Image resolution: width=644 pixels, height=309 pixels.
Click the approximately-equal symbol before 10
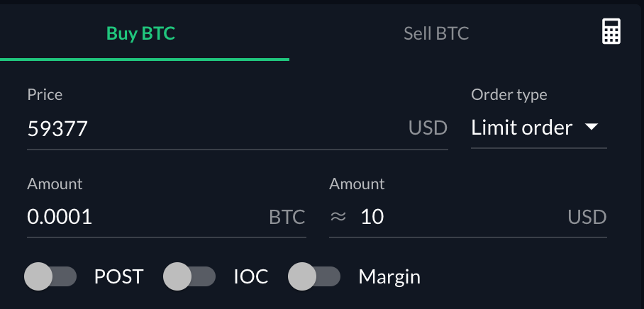338,217
